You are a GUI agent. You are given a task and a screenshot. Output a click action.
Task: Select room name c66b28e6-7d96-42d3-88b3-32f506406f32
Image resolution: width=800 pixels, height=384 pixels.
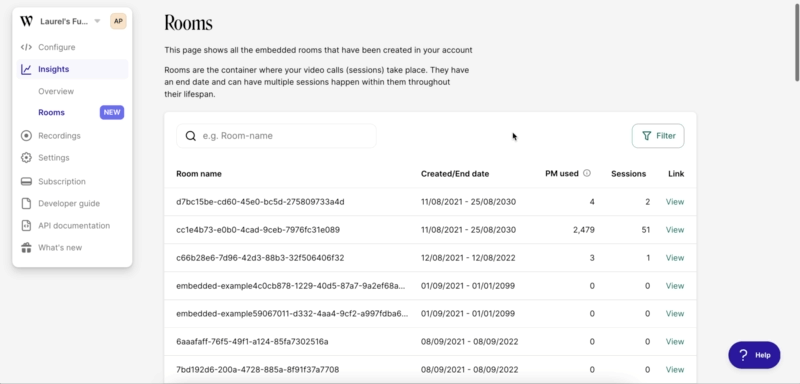[x=260, y=258]
